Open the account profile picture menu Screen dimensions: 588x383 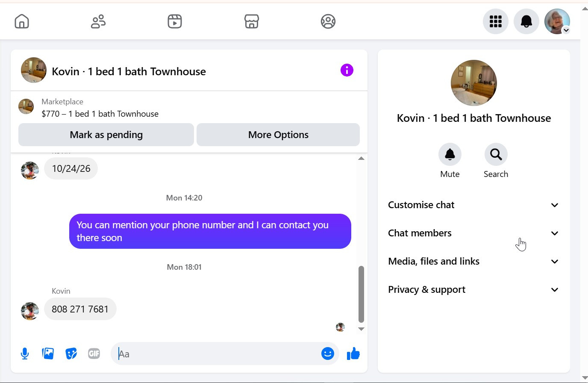pos(557,21)
